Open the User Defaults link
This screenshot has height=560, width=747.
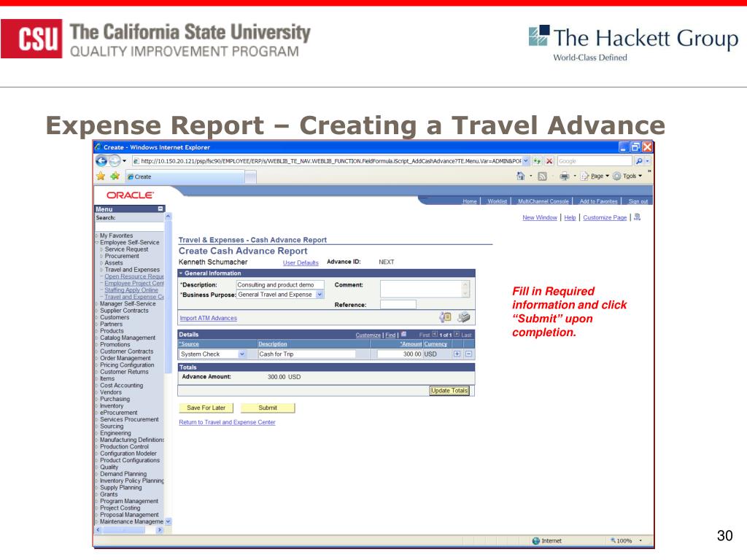pos(301,262)
